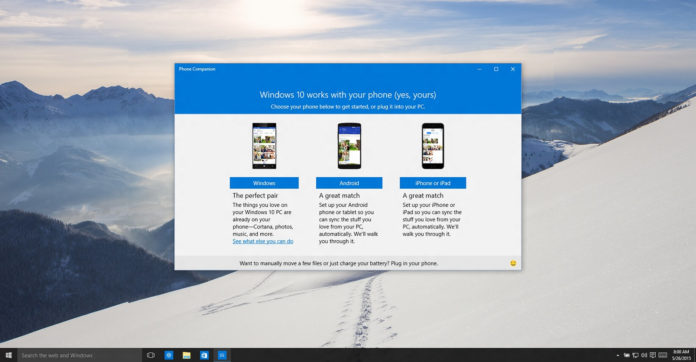Choose the Windows phone button
Image resolution: width=696 pixels, height=362 pixels.
tap(264, 183)
